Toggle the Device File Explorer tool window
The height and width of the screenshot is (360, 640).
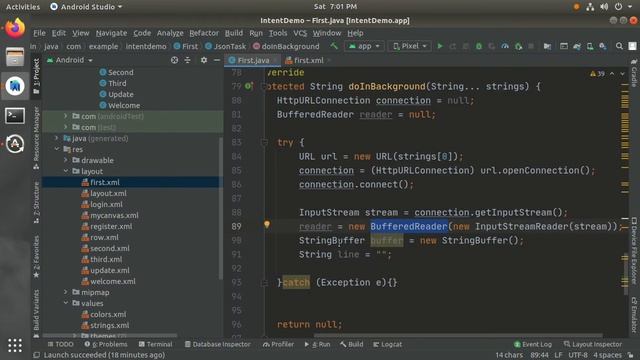tap(634, 251)
